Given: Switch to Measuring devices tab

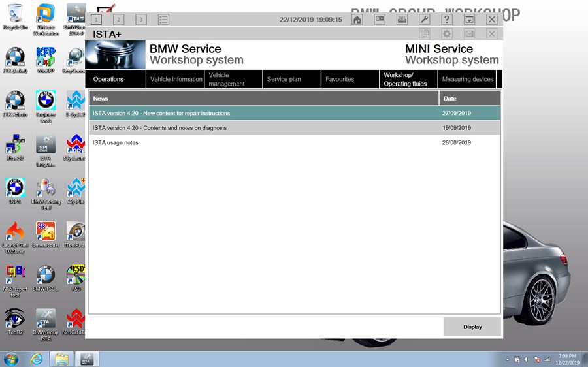Looking at the screenshot, I should (x=467, y=79).
